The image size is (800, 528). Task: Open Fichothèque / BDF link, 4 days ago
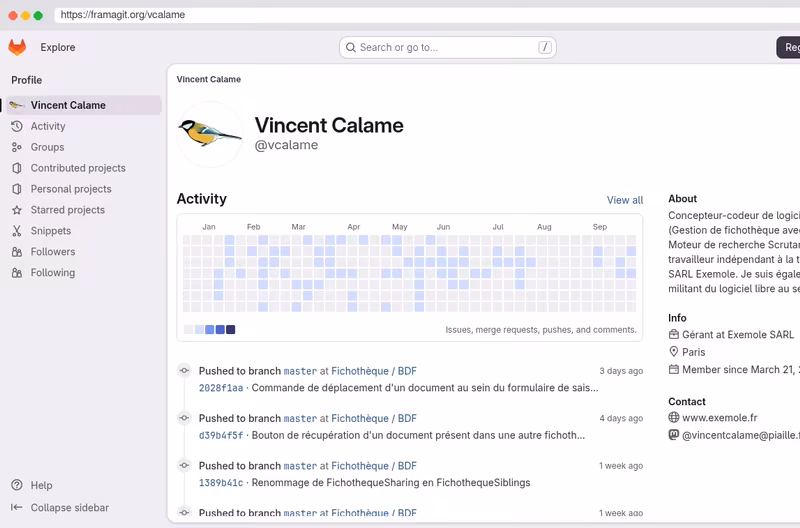click(x=374, y=418)
